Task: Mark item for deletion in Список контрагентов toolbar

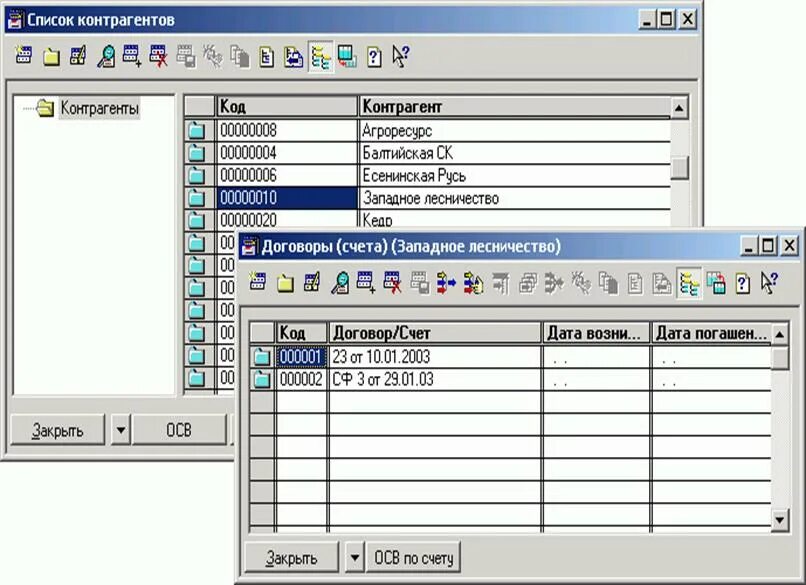Action: [x=158, y=56]
